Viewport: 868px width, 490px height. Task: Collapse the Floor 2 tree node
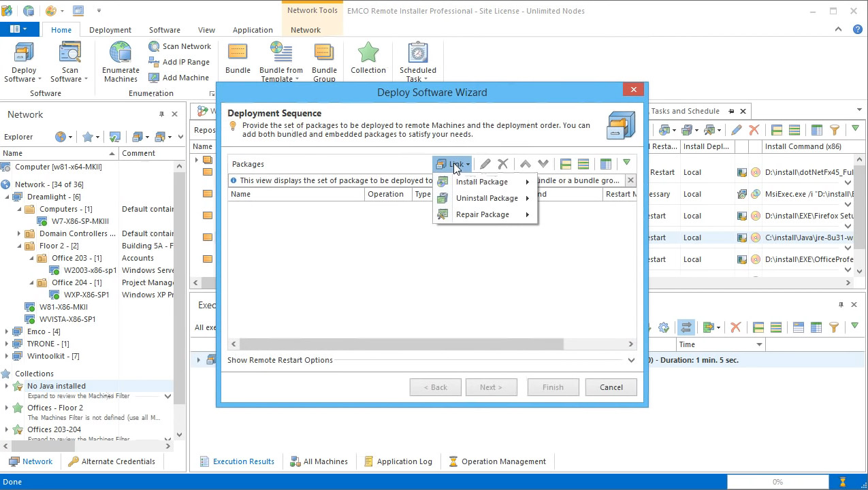[x=20, y=246]
